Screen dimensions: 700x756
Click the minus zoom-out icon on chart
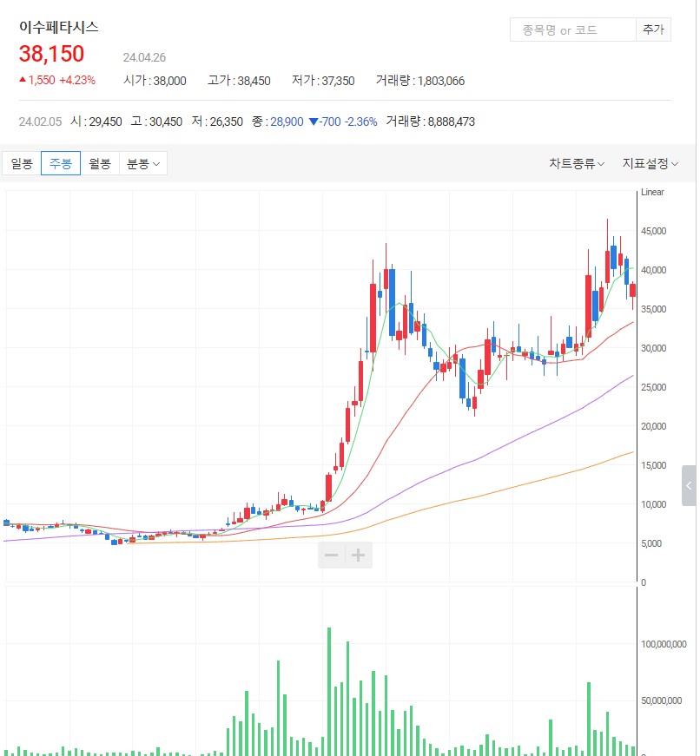[331, 555]
